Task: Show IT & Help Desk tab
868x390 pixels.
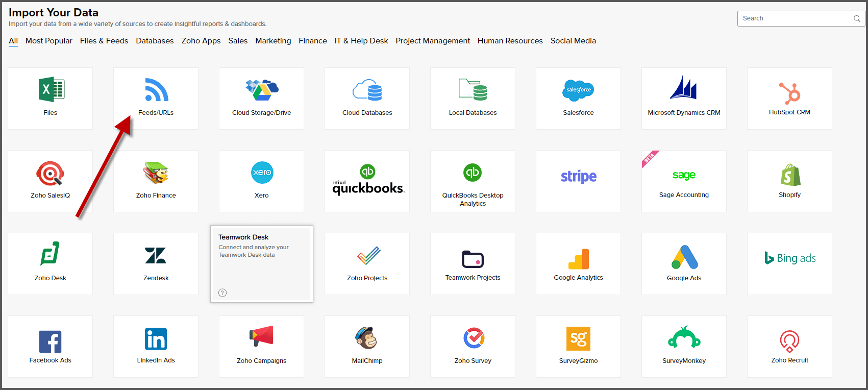Action: (361, 41)
